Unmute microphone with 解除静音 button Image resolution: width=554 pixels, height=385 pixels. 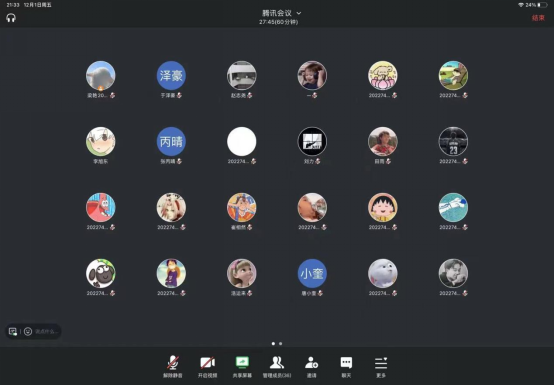(172, 366)
